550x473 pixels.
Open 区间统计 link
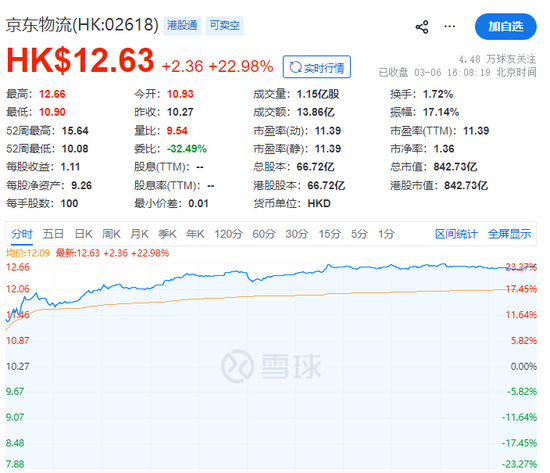click(x=456, y=234)
